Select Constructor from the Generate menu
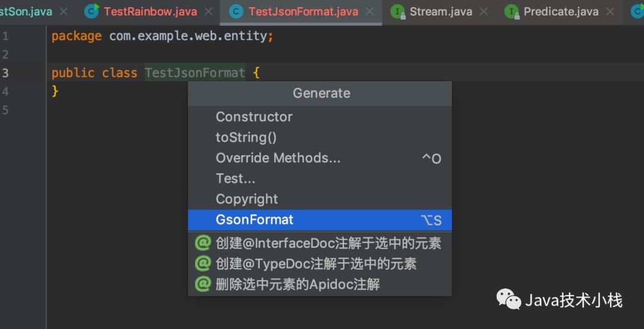Screen dimensions: 644x329 coord(254,117)
